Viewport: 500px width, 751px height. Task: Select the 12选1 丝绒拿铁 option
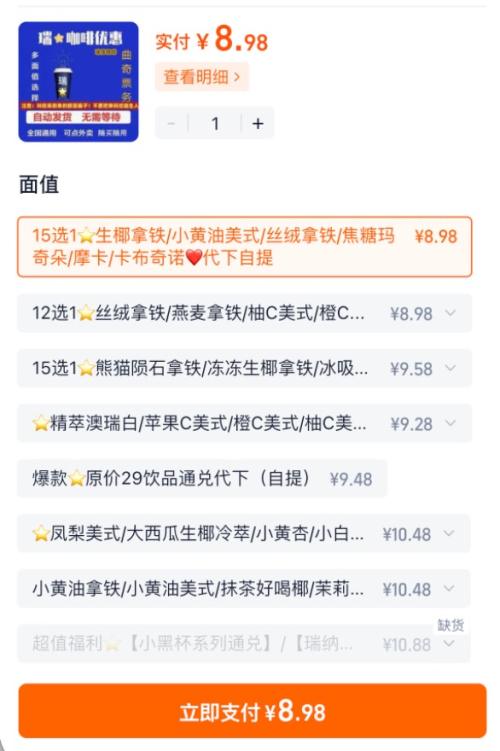pyautogui.click(x=245, y=314)
